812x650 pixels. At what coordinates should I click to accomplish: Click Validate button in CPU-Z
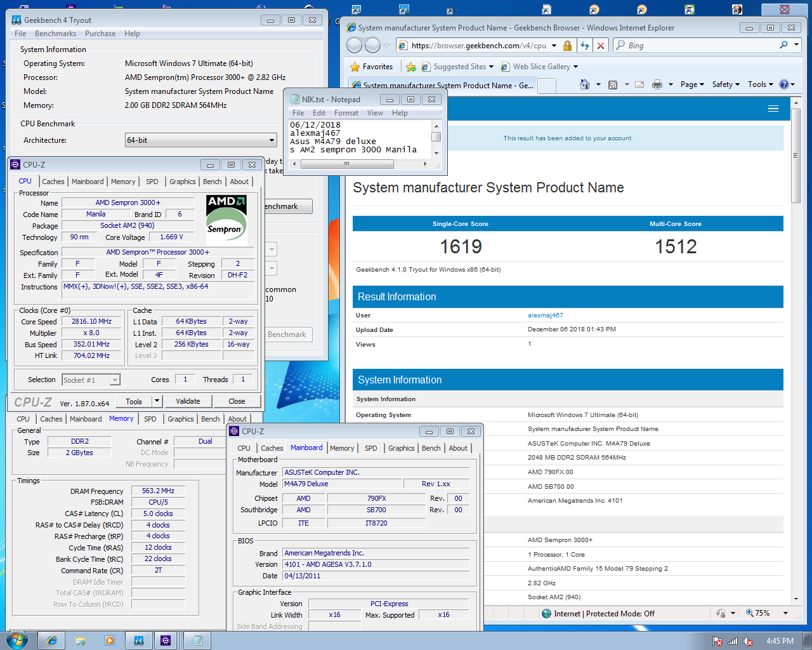pyautogui.click(x=188, y=401)
